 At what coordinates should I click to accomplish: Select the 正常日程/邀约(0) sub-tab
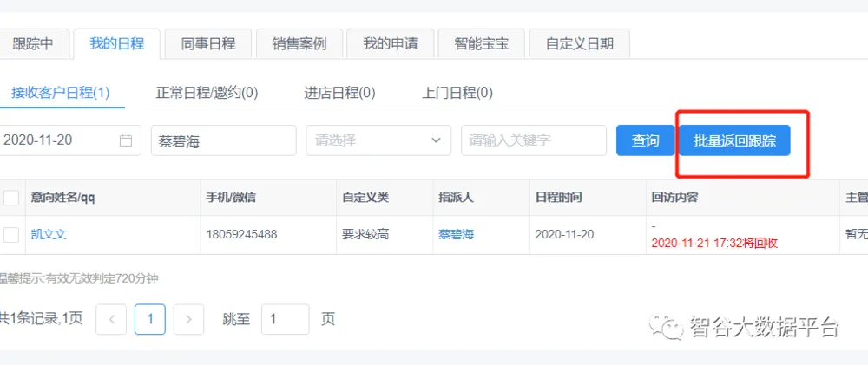coord(207,92)
